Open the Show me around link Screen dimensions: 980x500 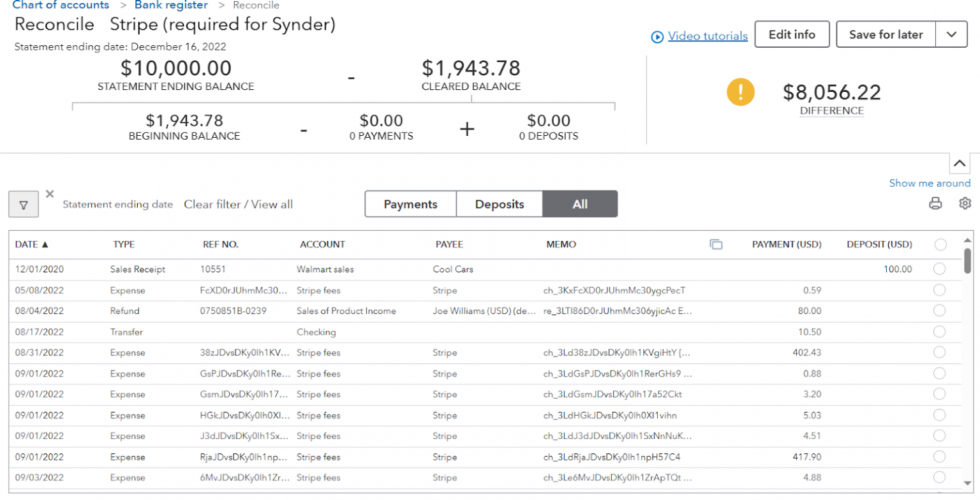[x=930, y=183]
